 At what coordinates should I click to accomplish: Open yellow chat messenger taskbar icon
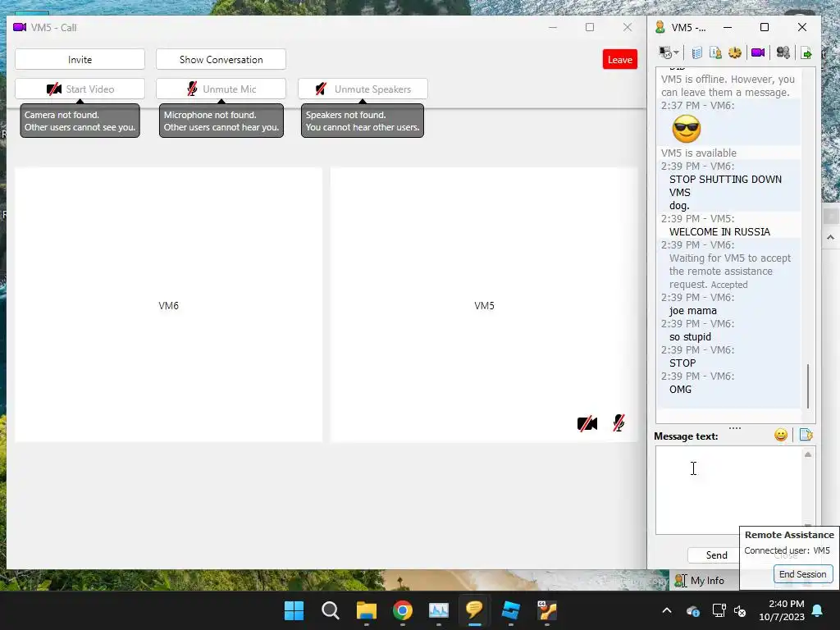(474, 610)
